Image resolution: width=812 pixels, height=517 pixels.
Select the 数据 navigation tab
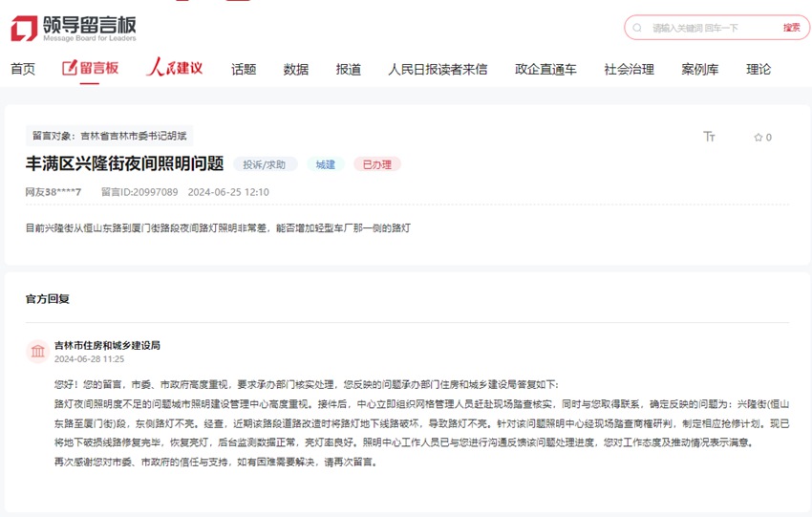(296, 69)
